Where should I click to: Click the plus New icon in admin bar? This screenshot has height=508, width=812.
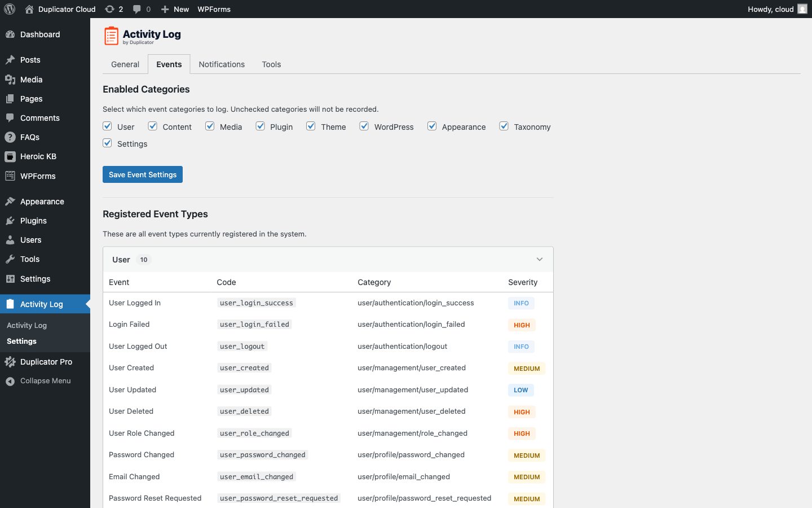pyautogui.click(x=165, y=9)
